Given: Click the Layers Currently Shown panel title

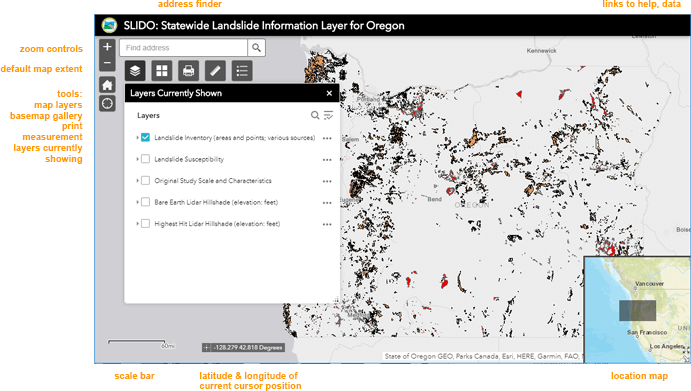Looking at the screenshot, I should tap(176, 93).
